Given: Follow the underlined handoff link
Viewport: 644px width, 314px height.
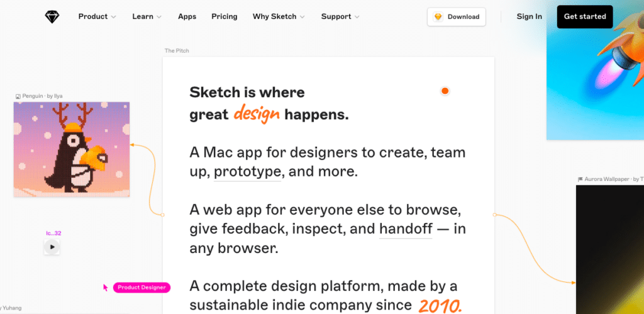Looking at the screenshot, I should point(406,229).
